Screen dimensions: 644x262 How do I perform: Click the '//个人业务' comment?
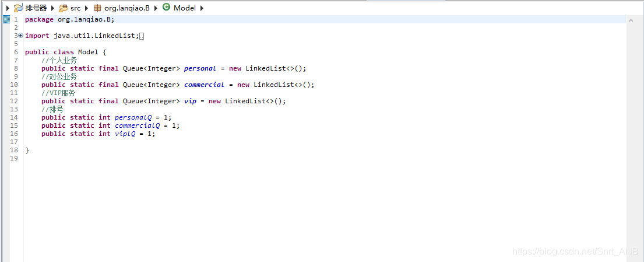[x=59, y=61]
